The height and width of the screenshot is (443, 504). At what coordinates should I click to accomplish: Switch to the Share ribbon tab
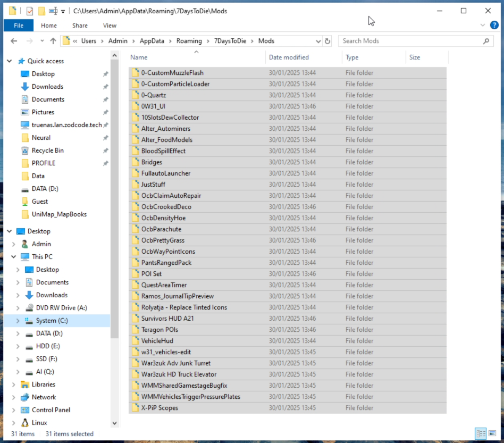80,26
